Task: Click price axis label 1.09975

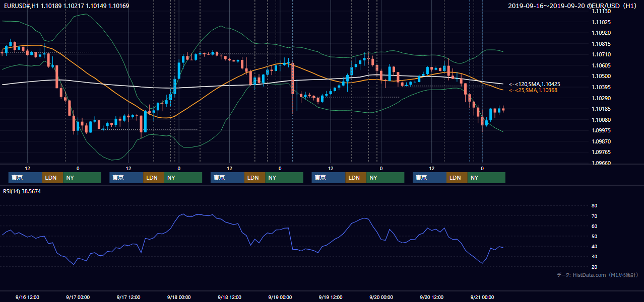Action: coord(602,130)
